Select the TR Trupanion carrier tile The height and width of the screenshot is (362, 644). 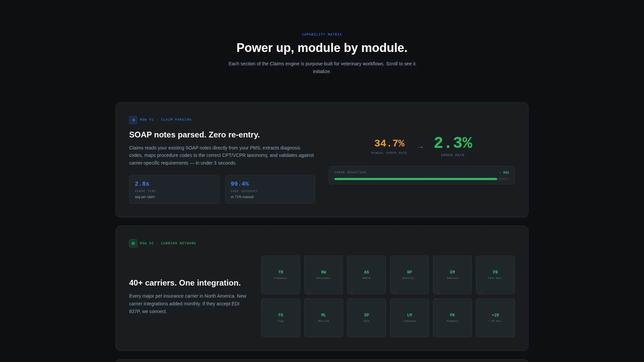point(281,275)
